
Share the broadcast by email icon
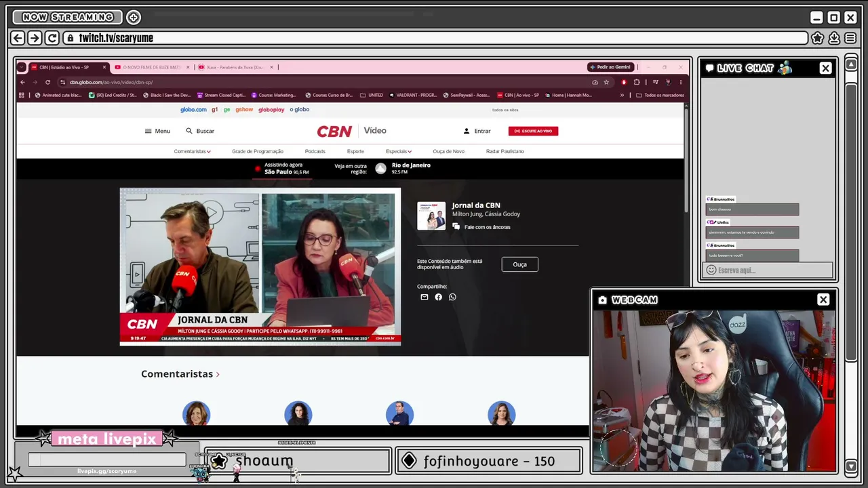[x=425, y=297]
